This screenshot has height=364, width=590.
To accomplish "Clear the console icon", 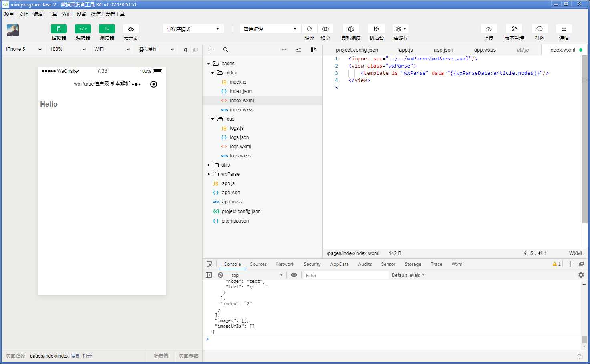I will pos(220,275).
